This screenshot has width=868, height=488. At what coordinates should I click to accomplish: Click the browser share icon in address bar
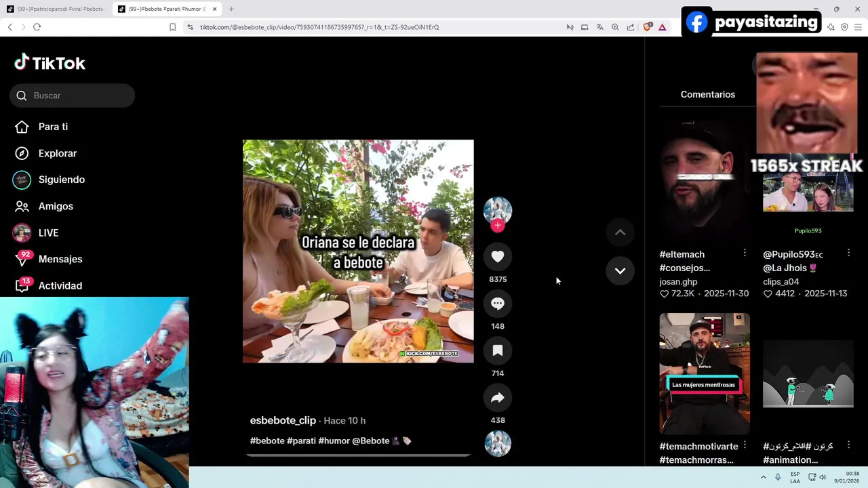[x=631, y=27]
